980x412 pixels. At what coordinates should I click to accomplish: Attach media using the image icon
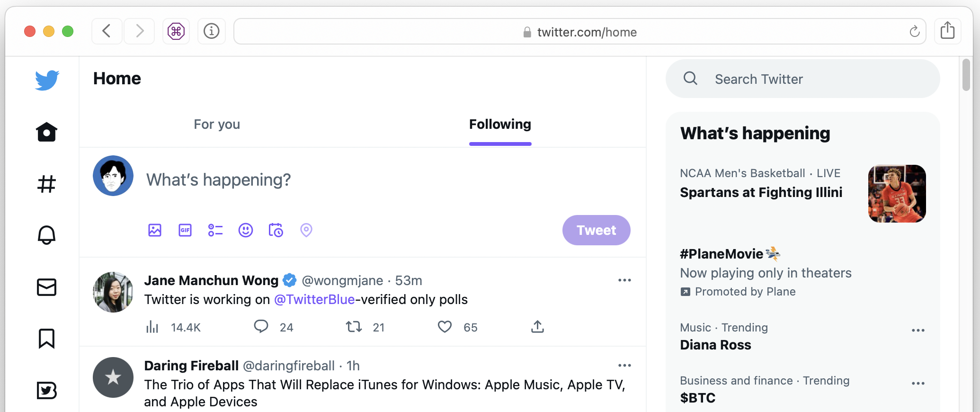pos(155,230)
